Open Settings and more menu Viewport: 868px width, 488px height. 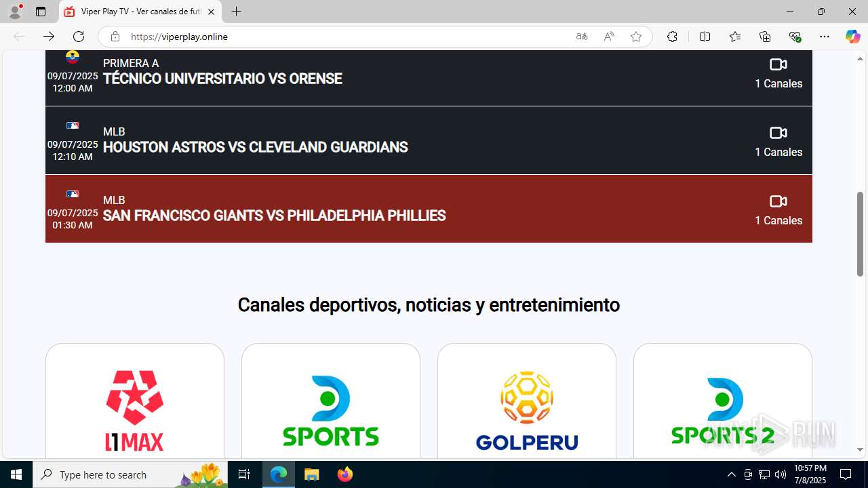(825, 37)
